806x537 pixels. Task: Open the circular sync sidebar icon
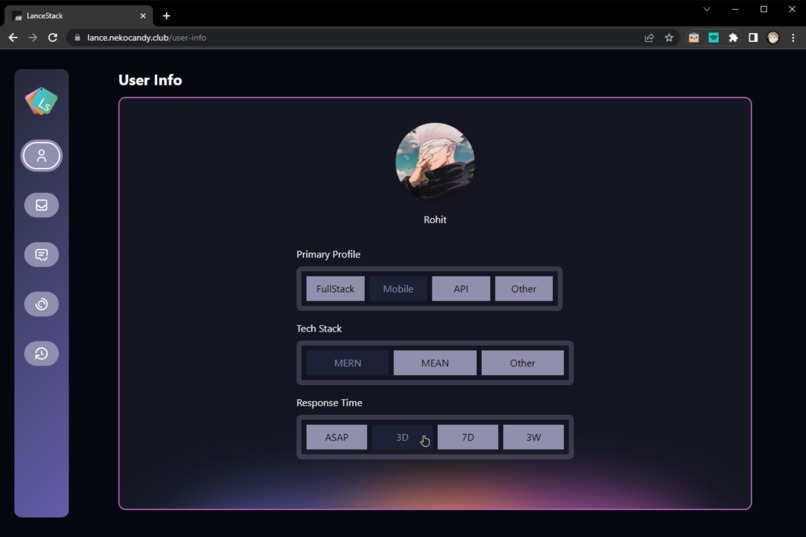point(41,304)
